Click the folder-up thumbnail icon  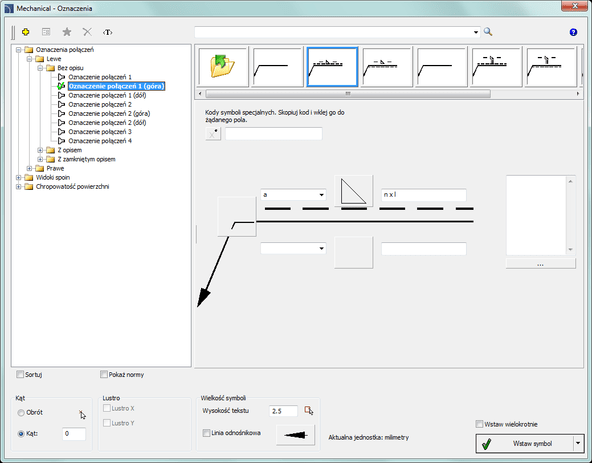(x=223, y=67)
